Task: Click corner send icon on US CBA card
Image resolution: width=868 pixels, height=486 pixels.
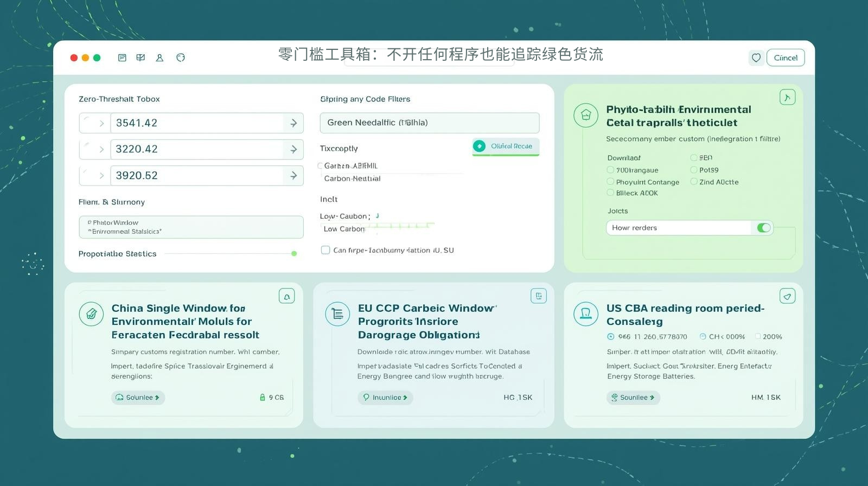Action: (x=787, y=296)
